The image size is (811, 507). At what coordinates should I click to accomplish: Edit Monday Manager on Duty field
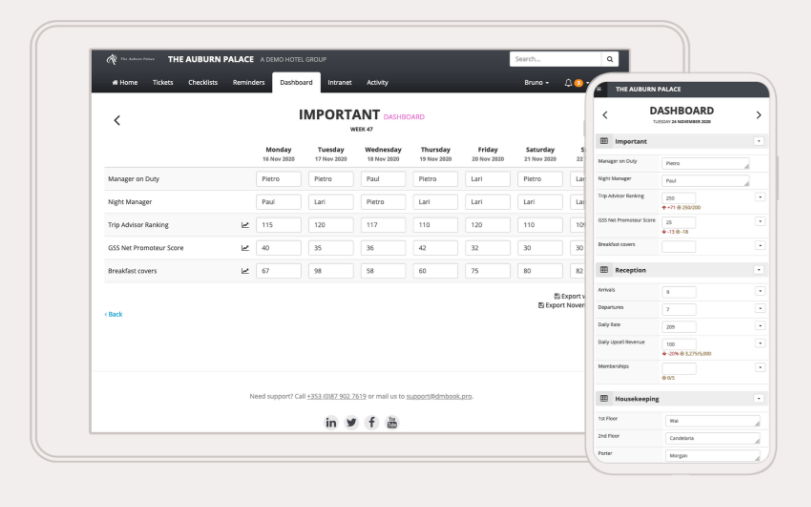click(x=279, y=179)
